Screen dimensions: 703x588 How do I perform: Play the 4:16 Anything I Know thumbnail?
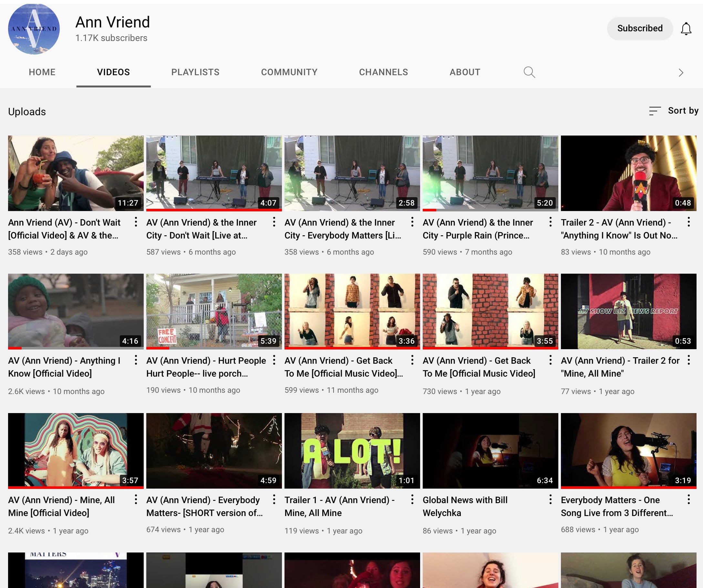click(76, 311)
